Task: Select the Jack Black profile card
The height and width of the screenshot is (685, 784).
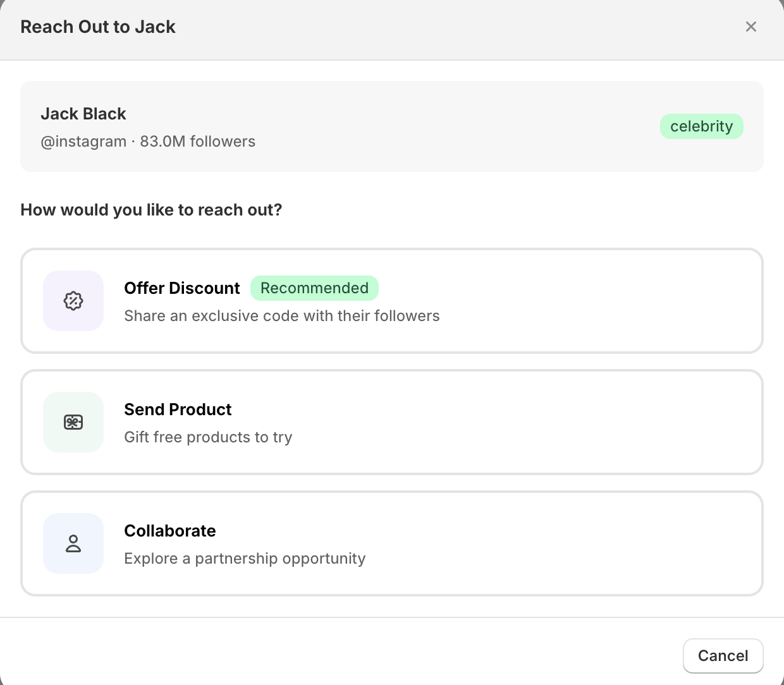Action: [392, 126]
